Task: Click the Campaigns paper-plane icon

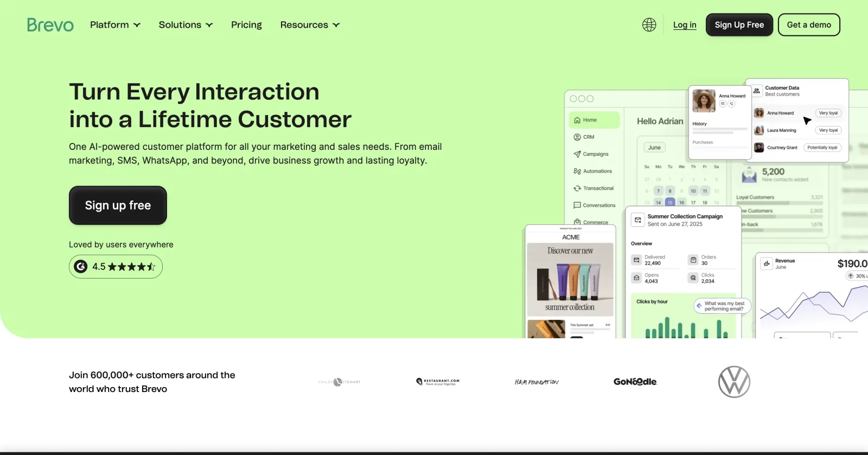Action: (x=577, y=154)
